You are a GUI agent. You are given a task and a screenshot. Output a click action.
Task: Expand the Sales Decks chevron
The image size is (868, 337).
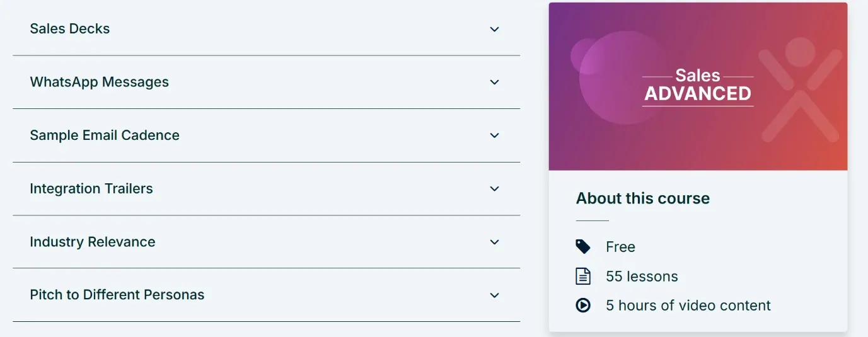pos(495,29)
